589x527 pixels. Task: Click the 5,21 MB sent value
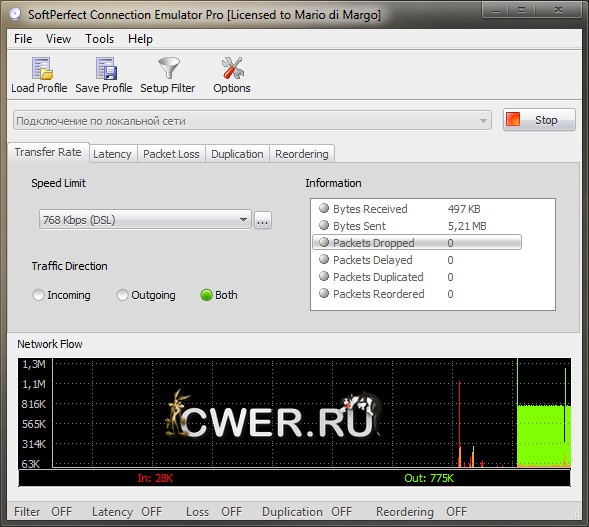click(467, 226)
